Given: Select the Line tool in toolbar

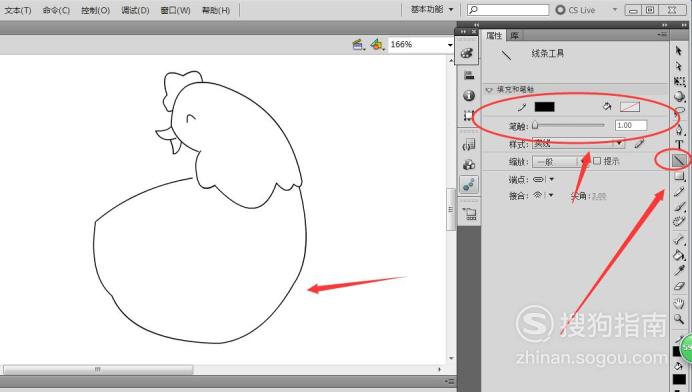Looking at the screenshot, I should pos(679,161).
